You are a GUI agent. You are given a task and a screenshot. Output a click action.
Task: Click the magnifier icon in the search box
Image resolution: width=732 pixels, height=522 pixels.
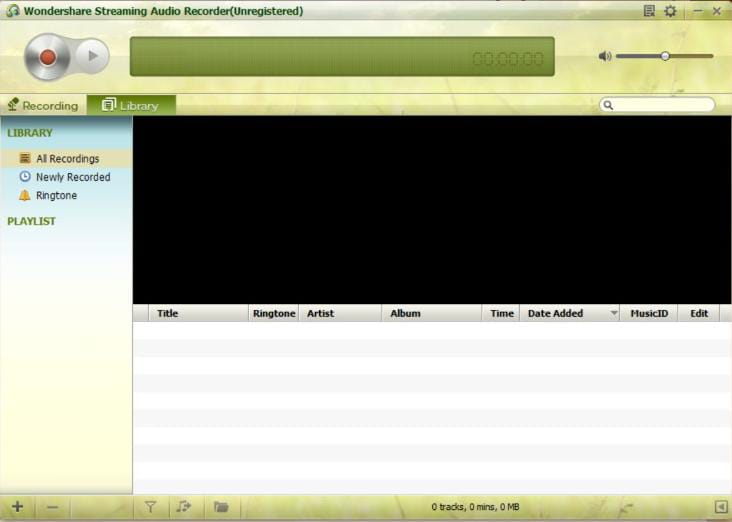pos(608,105)
